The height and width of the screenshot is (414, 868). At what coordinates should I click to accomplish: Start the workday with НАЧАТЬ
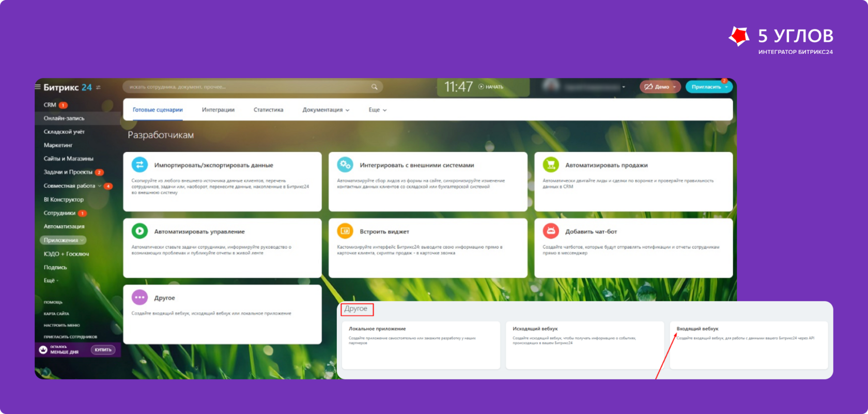491,87
